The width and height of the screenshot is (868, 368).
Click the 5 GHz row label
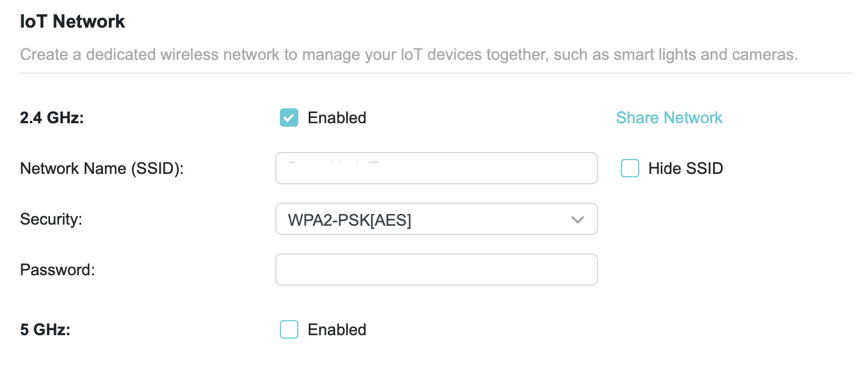pos(45,329)
